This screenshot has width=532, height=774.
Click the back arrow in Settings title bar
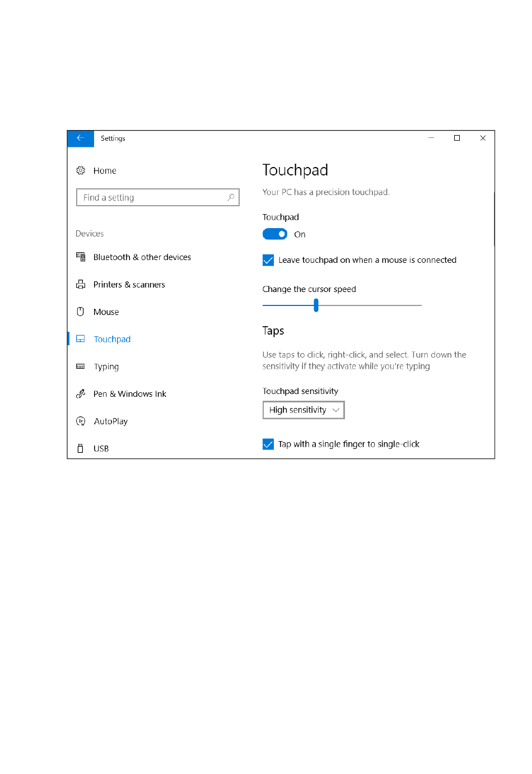(x=80, y=138)
